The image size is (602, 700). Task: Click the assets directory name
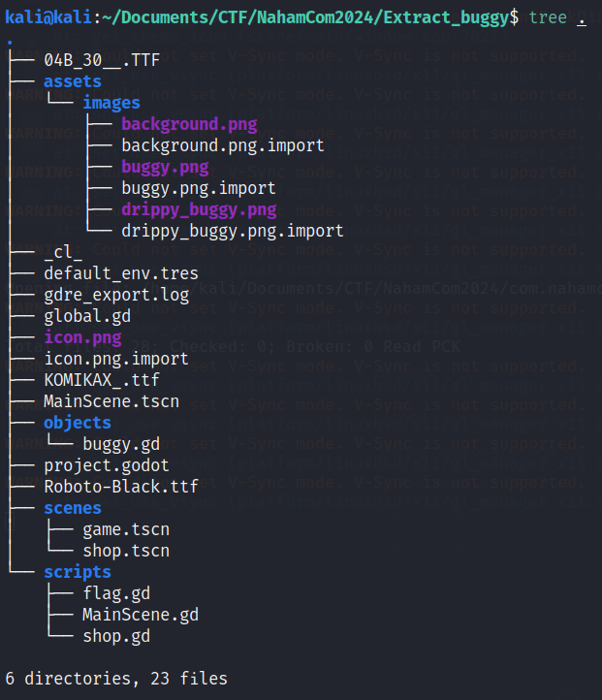click(73, 81)
